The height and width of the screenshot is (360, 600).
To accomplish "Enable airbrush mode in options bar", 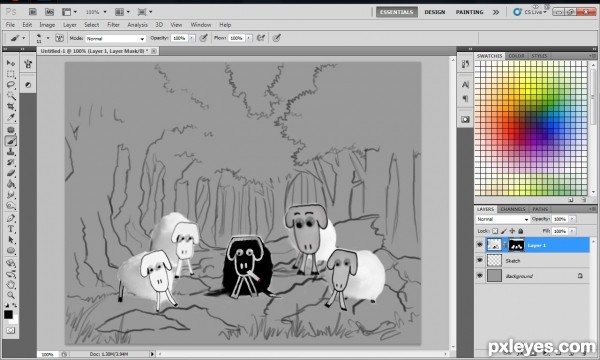I will pyautogui.click(x=261, y=38).
